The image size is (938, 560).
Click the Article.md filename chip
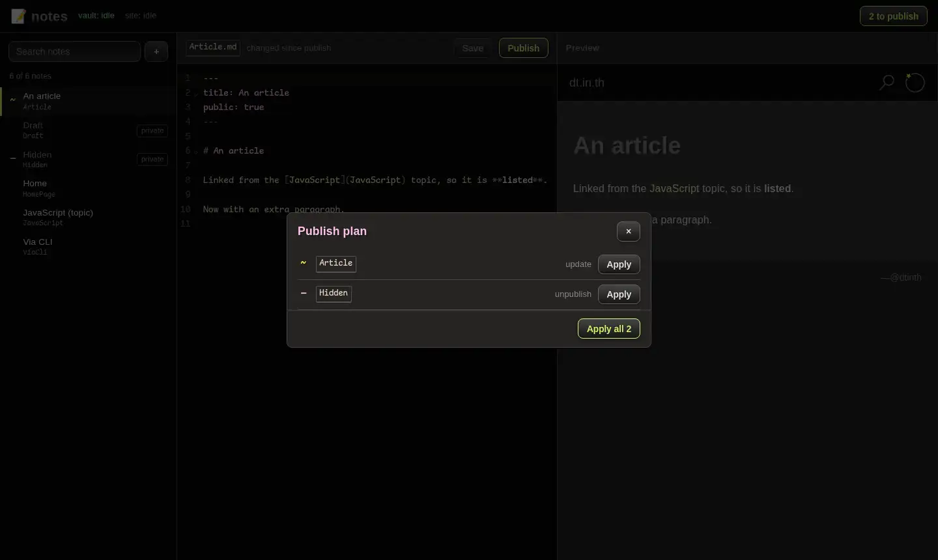click(213, 48)
